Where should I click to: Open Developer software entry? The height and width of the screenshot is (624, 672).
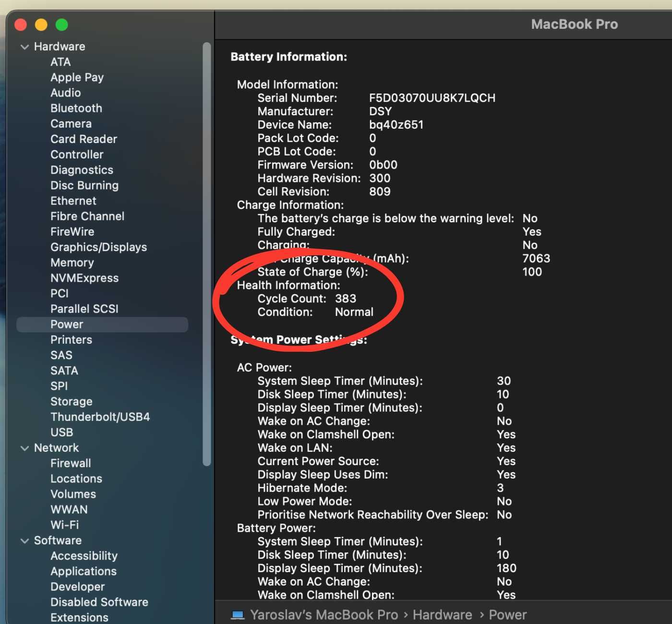77,587
